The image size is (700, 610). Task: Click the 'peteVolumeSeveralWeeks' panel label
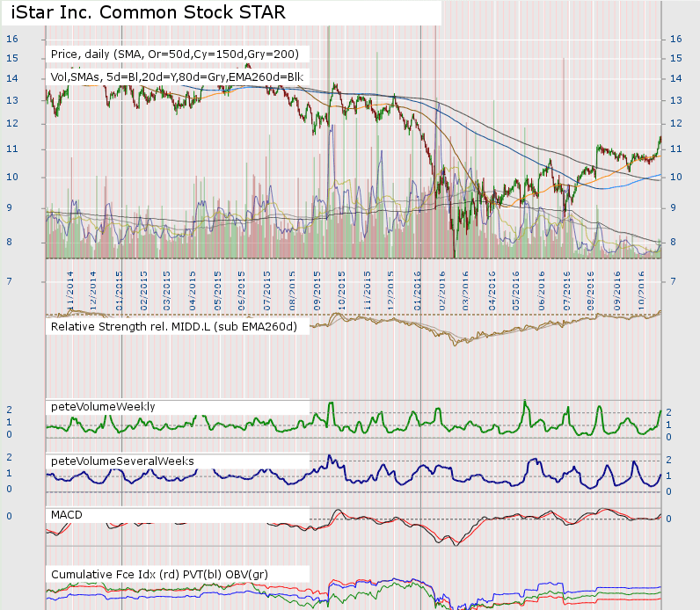tap(122, 461)
